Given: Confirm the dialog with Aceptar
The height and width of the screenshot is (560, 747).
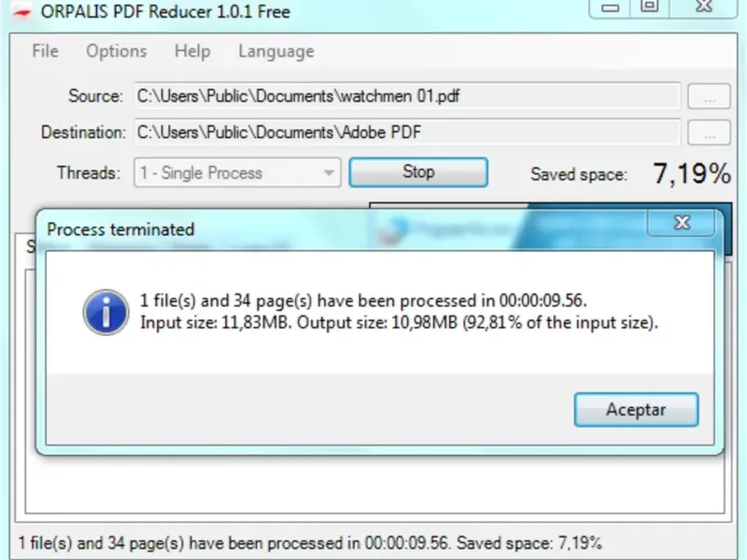Looking at the screenshot, I should (x=636, y=410).
